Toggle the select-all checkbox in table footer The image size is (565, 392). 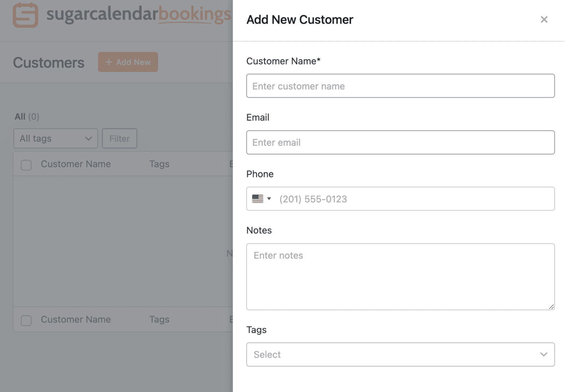(x=26, y=320)
